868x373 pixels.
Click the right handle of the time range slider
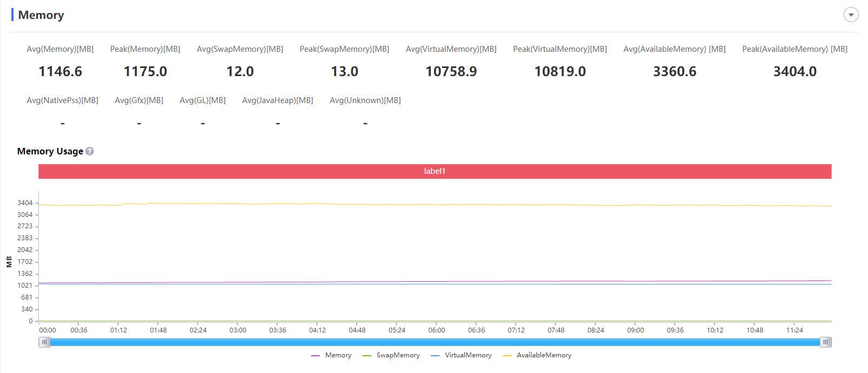[825, 342]
